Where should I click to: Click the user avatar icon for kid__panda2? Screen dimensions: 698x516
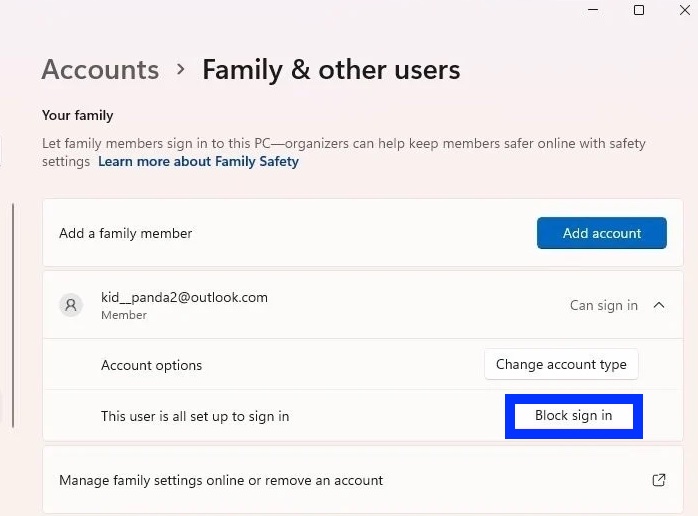(71, 305)
